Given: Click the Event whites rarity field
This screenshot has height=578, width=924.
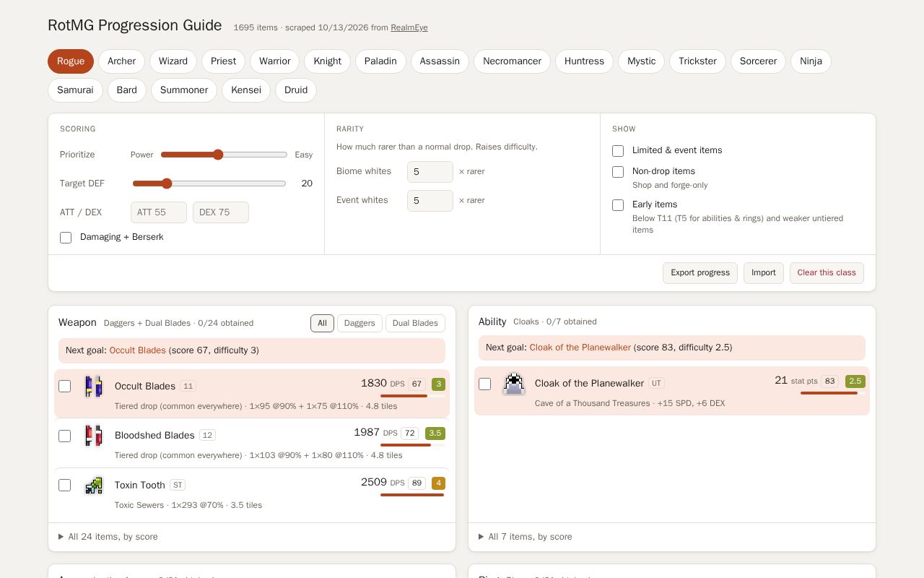Looking at the screenshot, I should click(x=430, y=201).
